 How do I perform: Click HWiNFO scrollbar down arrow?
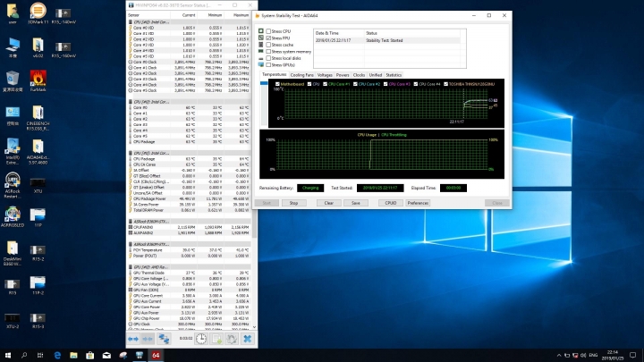click(x=254, y=327)
